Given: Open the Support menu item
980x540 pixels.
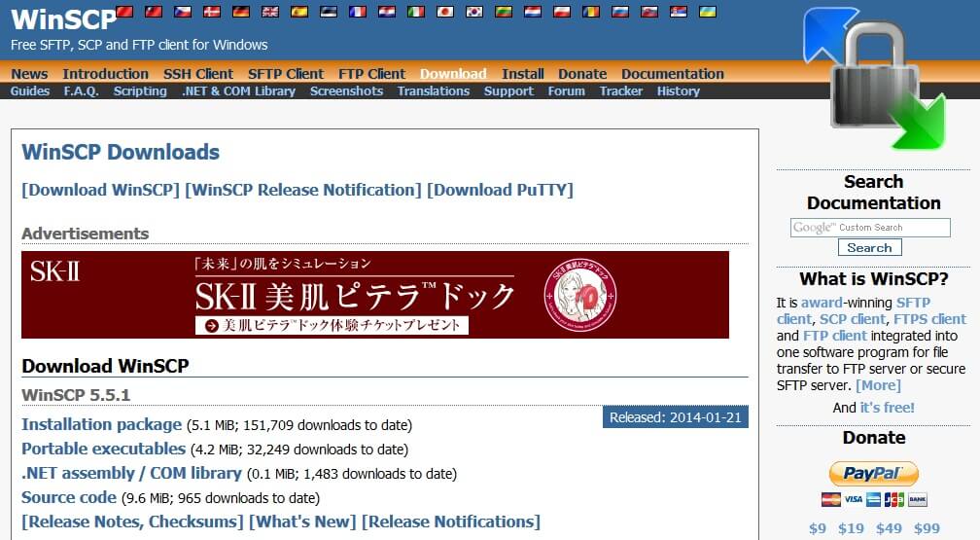Looking at the screenshot, I should coord(508,90).
